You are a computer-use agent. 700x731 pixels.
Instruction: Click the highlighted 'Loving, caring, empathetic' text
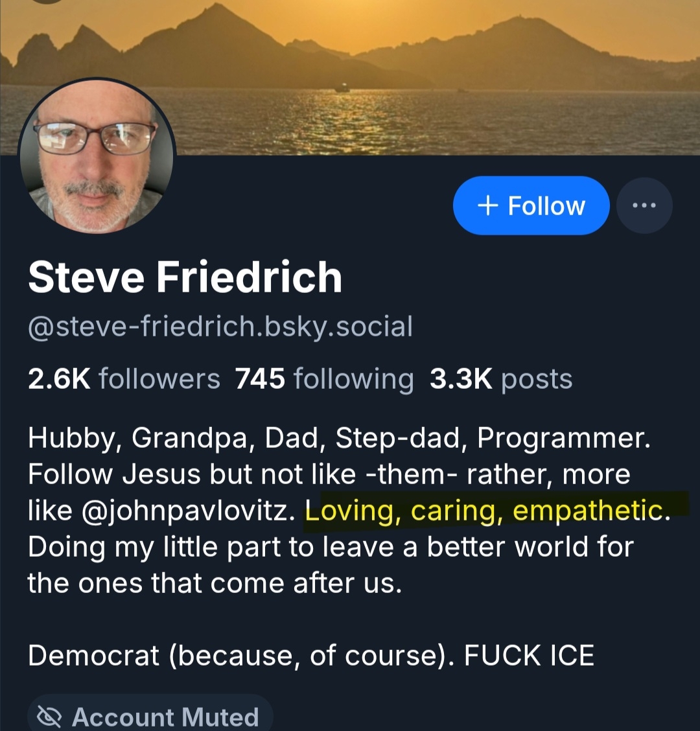pyautogui.click(x=487, y=510)
